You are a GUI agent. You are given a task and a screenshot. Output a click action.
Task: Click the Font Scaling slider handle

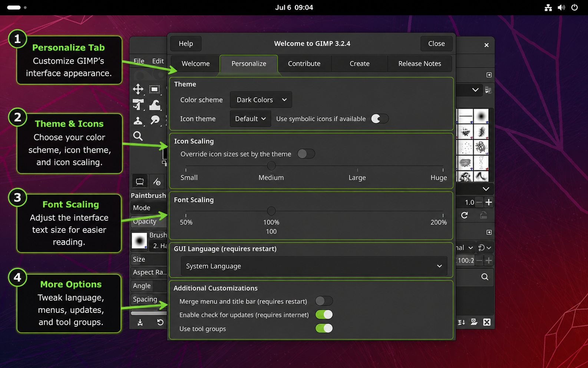271,211
